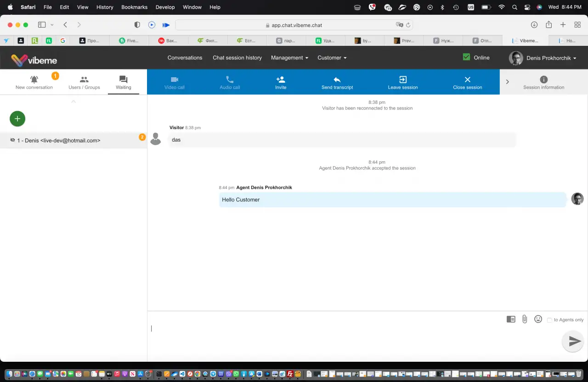
Task: Click the Invite person icon
Action: tap(281, 80)
